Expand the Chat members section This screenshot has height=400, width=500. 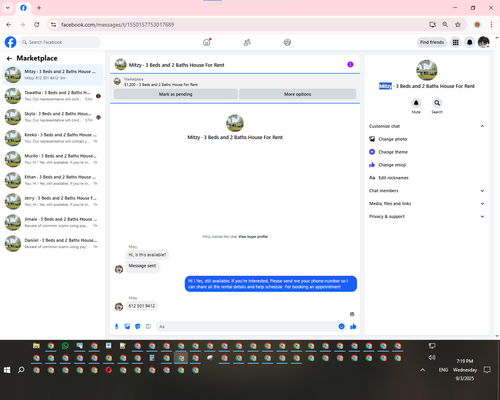426,191
